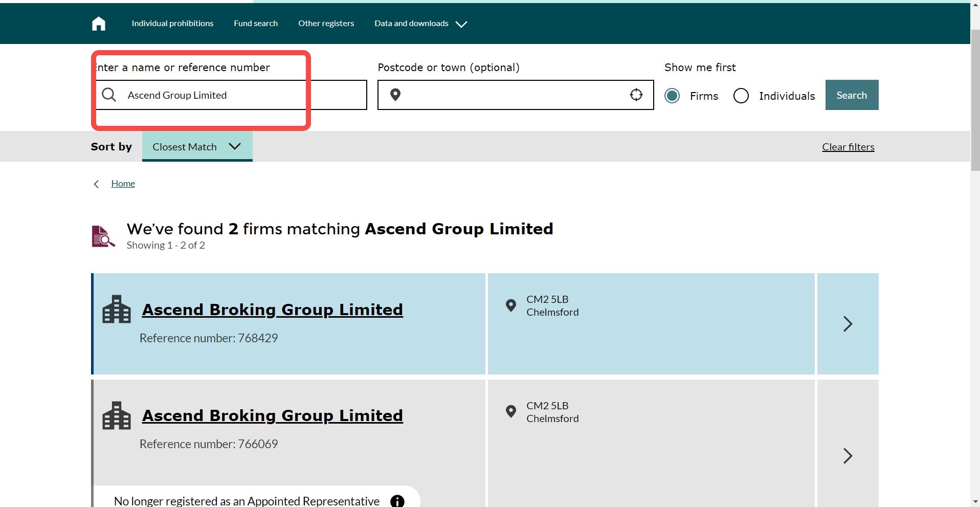The width and height of the screenshot is (980, 507).
Task: Click the Home breadcrumb link
Action: [x=123, y=184]
